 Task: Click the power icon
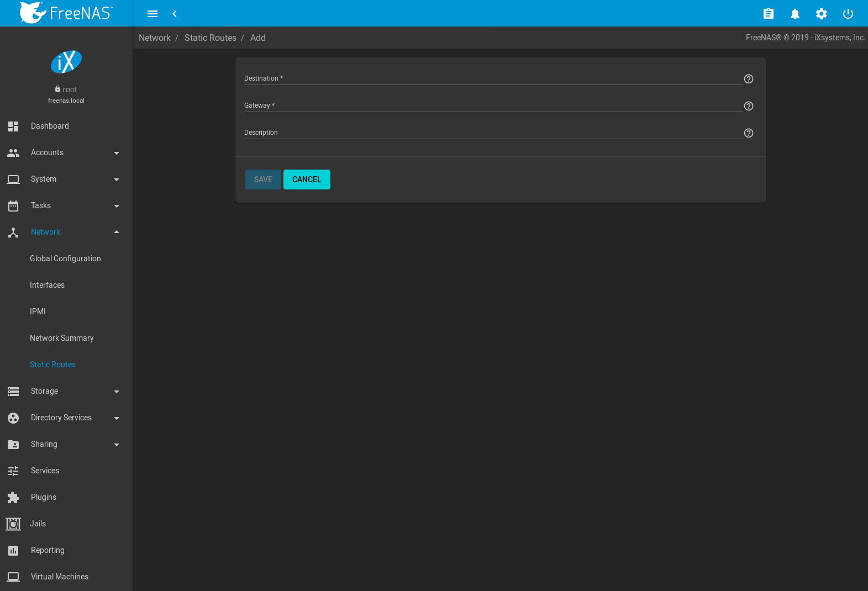(x=848, y=14)
